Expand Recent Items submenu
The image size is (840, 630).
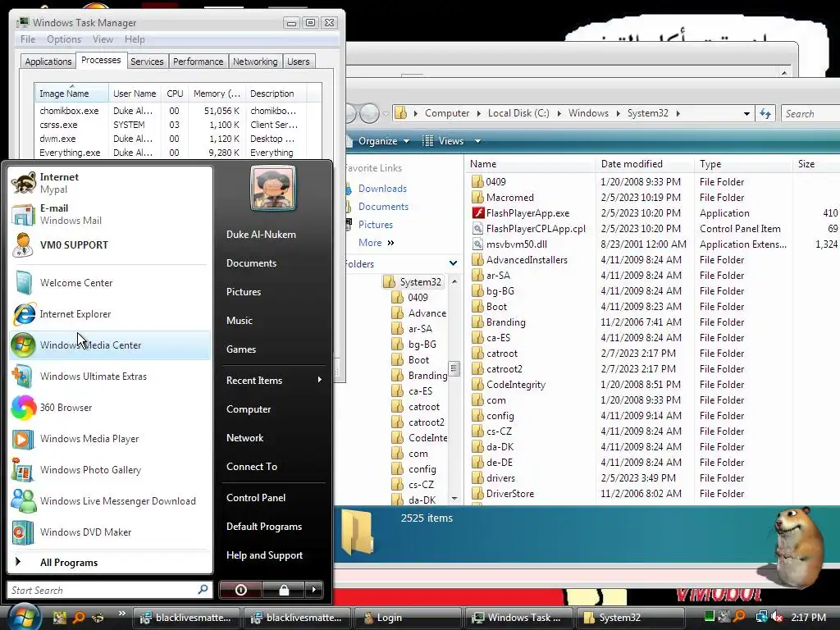coord(273,381)
